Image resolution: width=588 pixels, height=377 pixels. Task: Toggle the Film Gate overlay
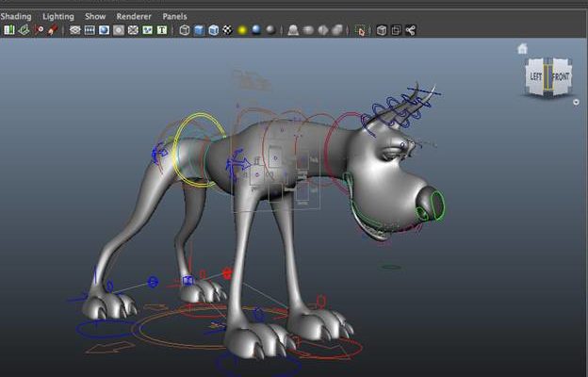click(x=90, y=30)
